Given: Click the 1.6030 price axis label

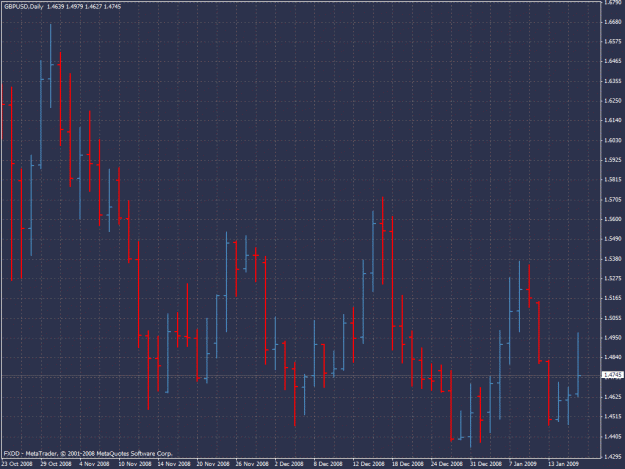Looking at the screenshot, I should pos(613,140).
